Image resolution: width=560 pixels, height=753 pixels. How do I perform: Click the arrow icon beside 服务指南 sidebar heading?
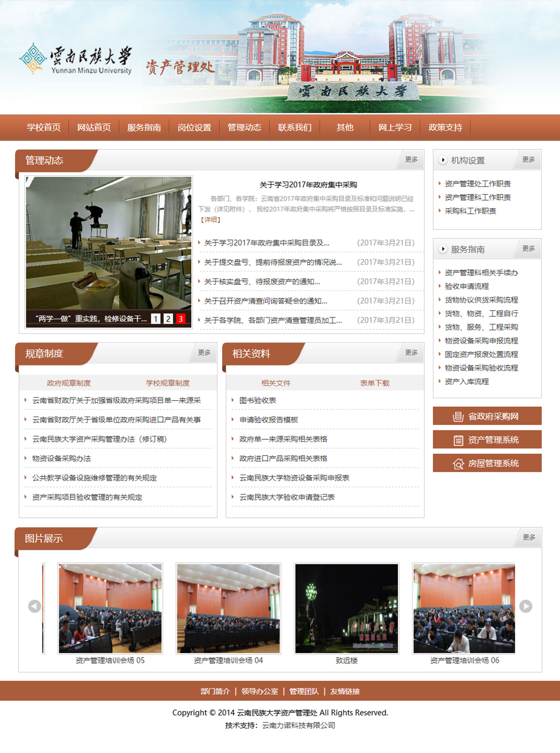[443, 249]
